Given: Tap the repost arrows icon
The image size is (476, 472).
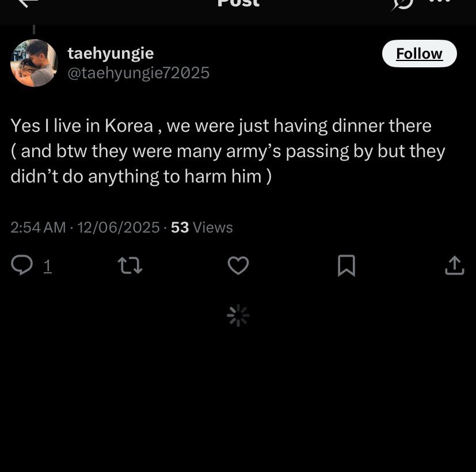Looking at the screenshot, I should (x=130, y=265).
